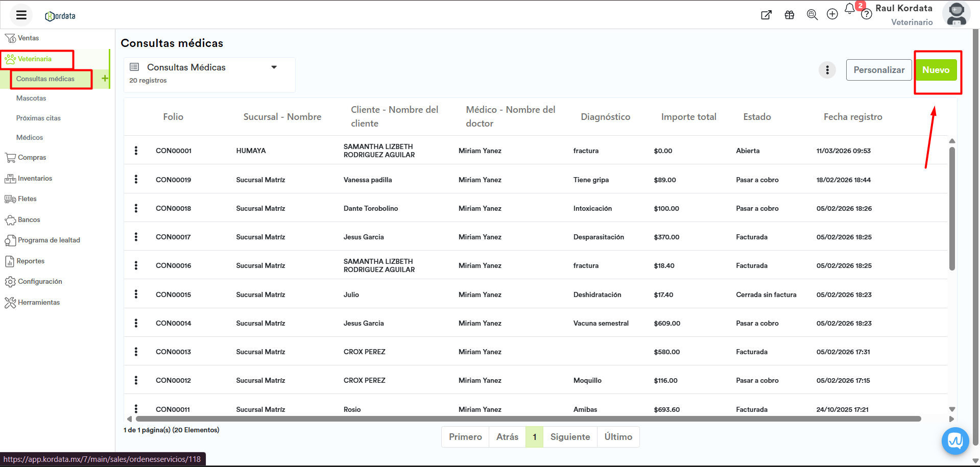
Task: Click the Personalizar button
Action: (x=878, y=70)
